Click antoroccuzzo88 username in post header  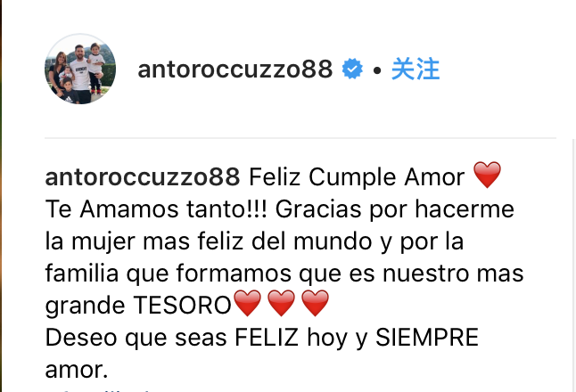pos(235,69)
